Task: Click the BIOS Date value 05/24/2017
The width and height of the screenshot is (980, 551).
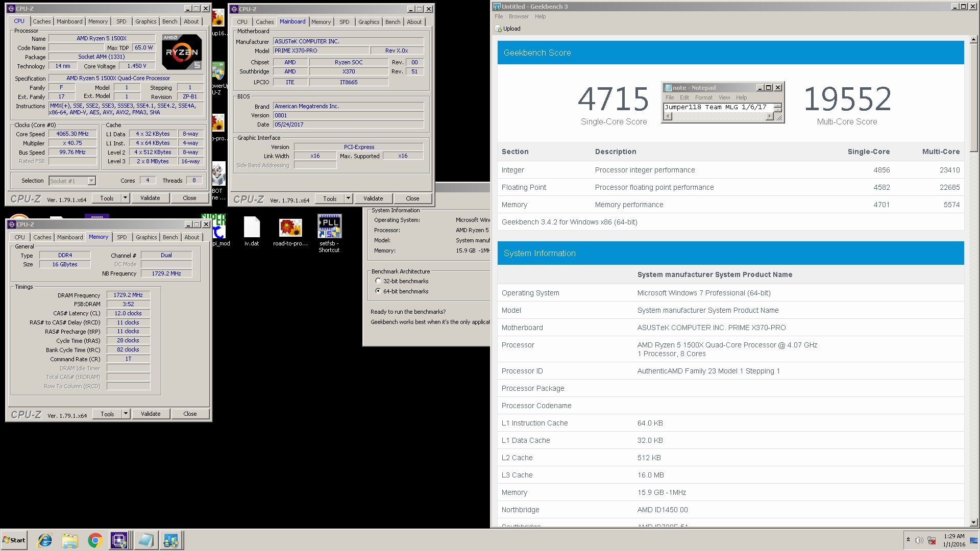Action: pos(348,124)
